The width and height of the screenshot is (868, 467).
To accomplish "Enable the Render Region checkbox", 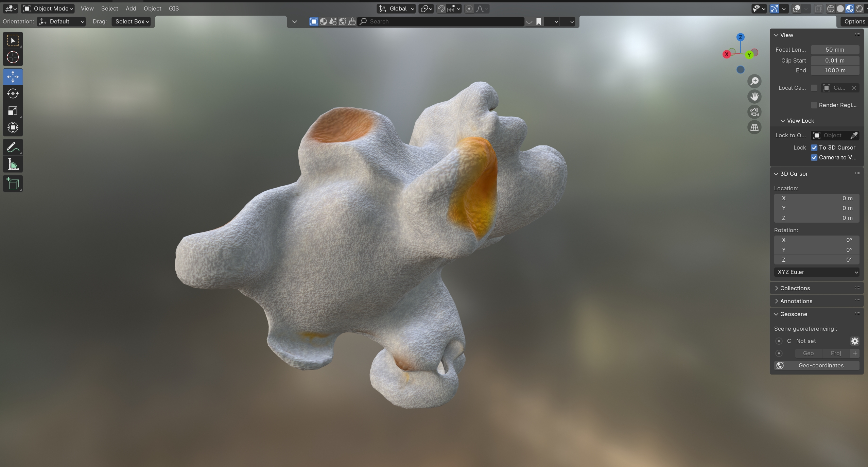I will pos(814,105).
